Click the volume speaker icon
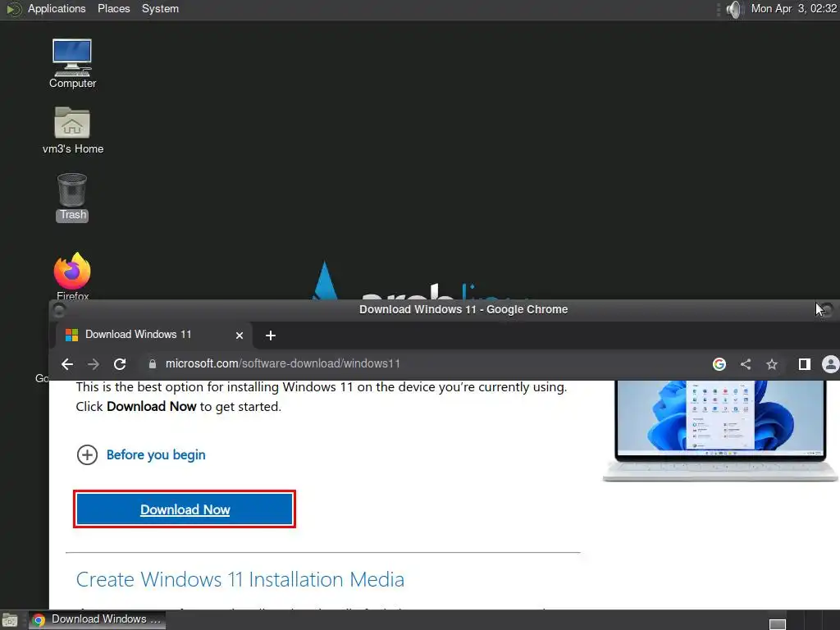The height and width of the screenshot is (630, 840). (x=735, y=9)
